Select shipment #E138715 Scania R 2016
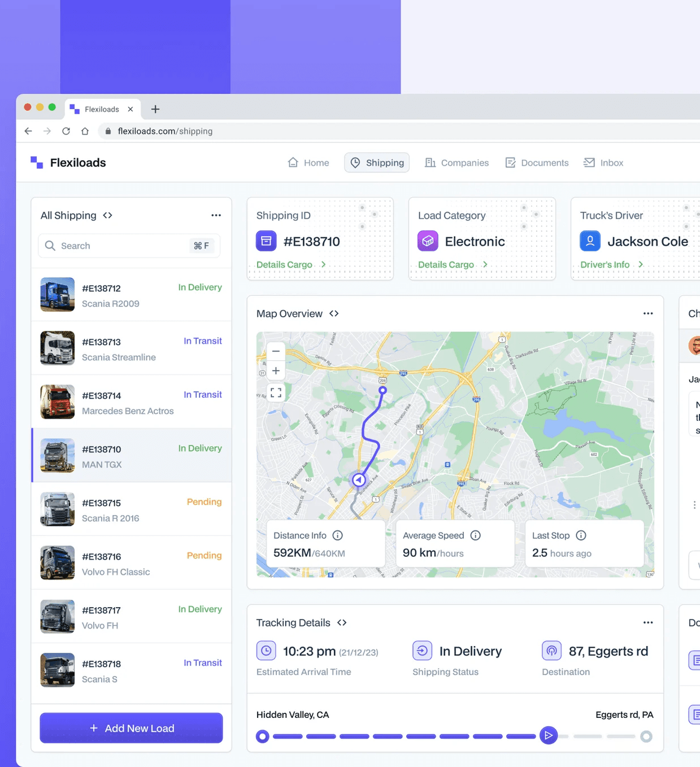Viewport: 700px width, 767px height. 131,509
